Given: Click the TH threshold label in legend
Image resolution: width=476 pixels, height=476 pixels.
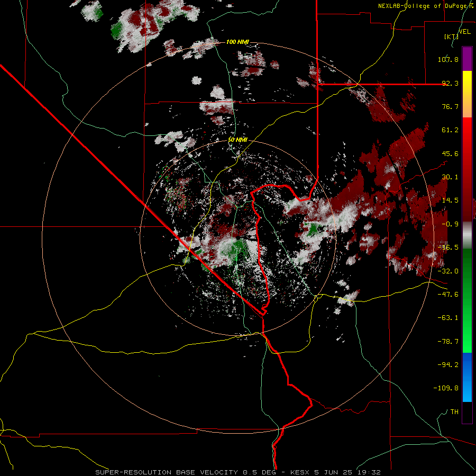Looking at the screenshot, I should (454, 412).
